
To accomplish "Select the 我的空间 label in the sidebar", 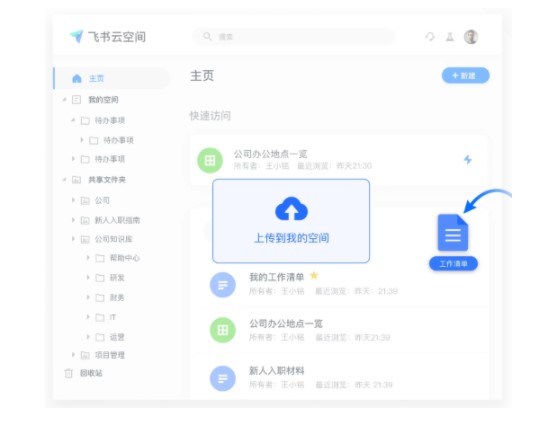I will coord(103,100).
